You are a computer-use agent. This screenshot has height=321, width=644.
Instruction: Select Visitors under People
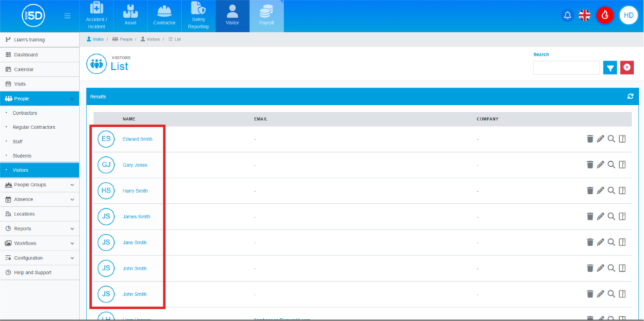click(x=39, y=170)
